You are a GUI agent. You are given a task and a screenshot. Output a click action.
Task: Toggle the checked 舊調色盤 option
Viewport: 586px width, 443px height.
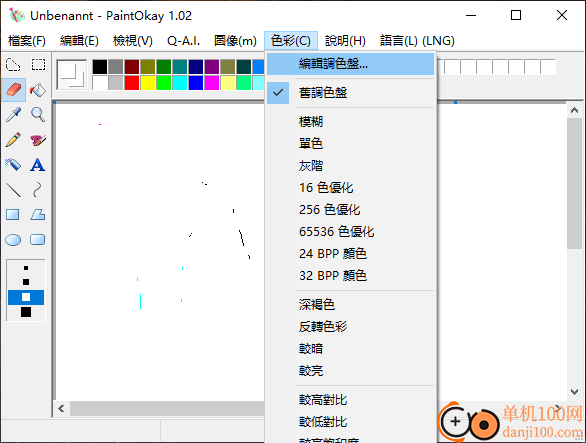(x=351, y=93)
